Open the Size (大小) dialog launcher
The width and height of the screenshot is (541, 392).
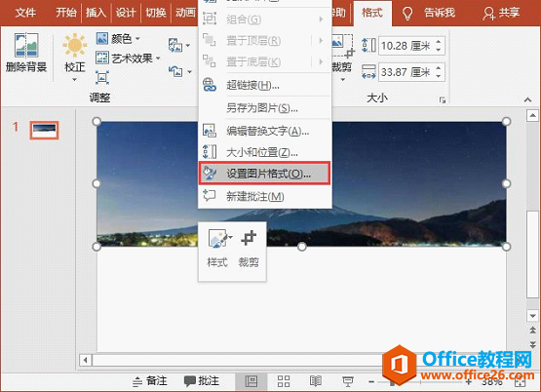point(443,100)
